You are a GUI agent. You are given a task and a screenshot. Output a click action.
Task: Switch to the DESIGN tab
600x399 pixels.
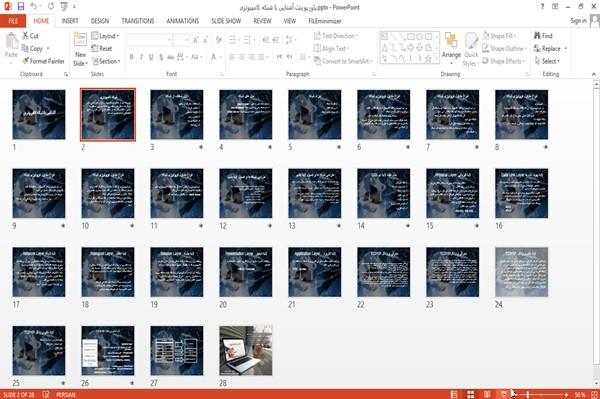pos(100,21)
